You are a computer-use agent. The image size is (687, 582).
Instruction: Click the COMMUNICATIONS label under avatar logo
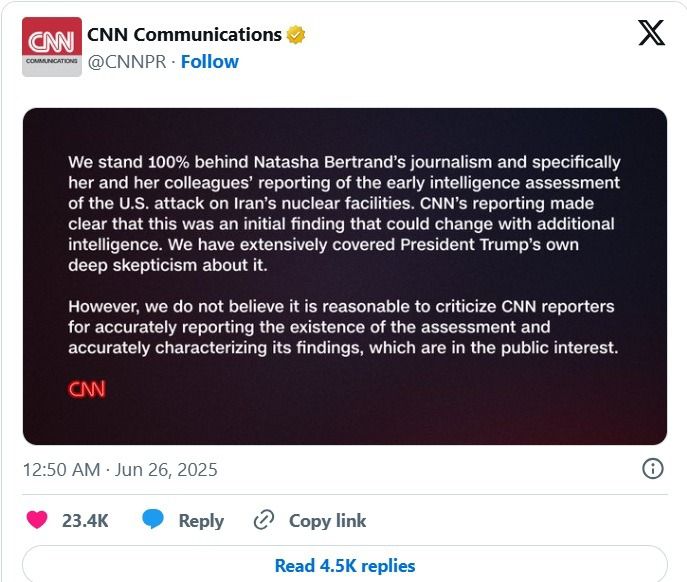pyautogui.click(x=52, y=61)
